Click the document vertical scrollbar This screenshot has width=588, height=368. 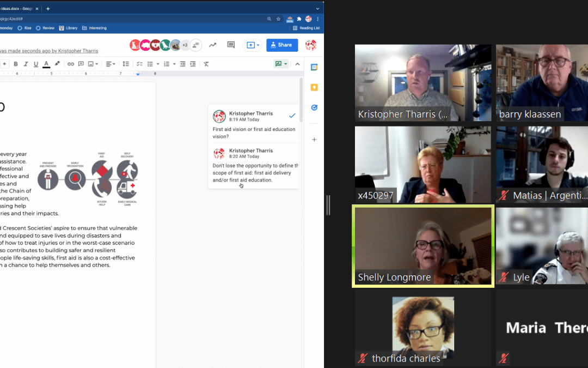tap(301, 100)
